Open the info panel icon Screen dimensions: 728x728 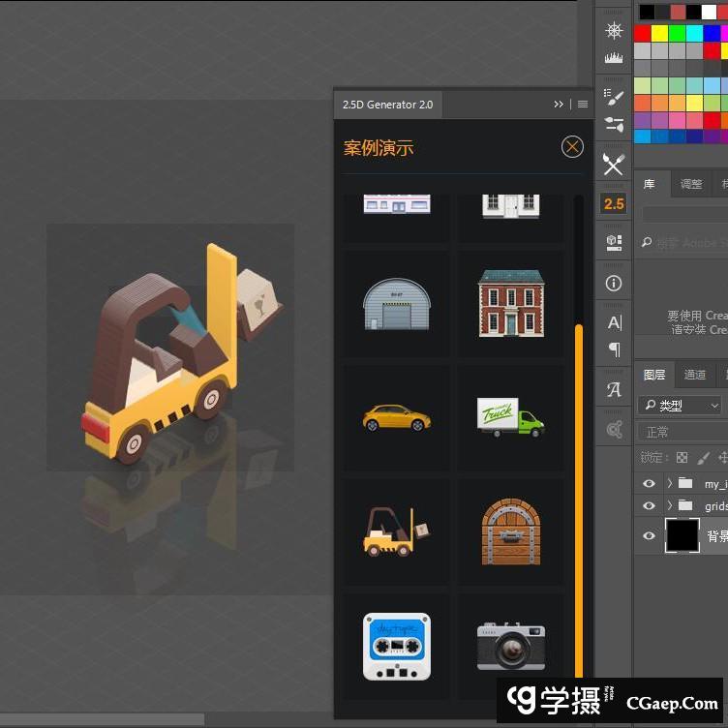614,284
